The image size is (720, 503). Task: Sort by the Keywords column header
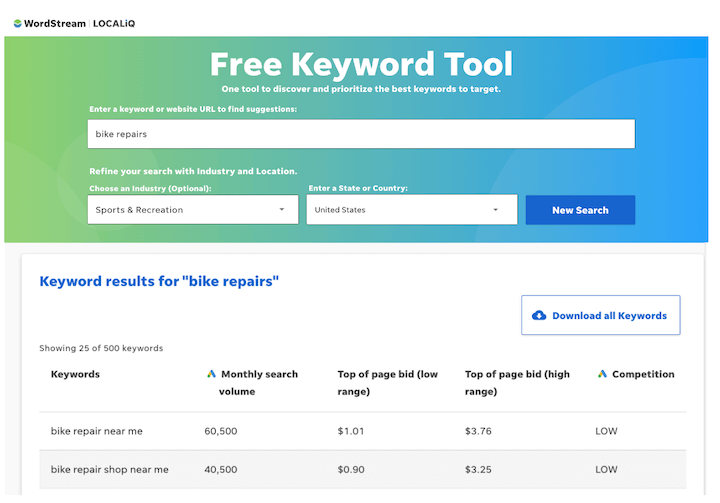(x=75, y=374)
